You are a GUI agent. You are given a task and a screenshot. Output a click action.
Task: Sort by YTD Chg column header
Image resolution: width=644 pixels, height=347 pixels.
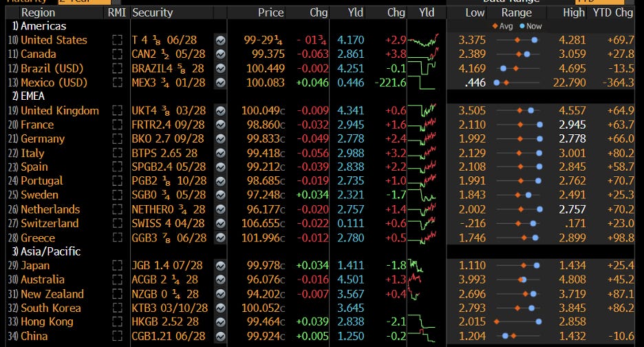pos(613,13)
